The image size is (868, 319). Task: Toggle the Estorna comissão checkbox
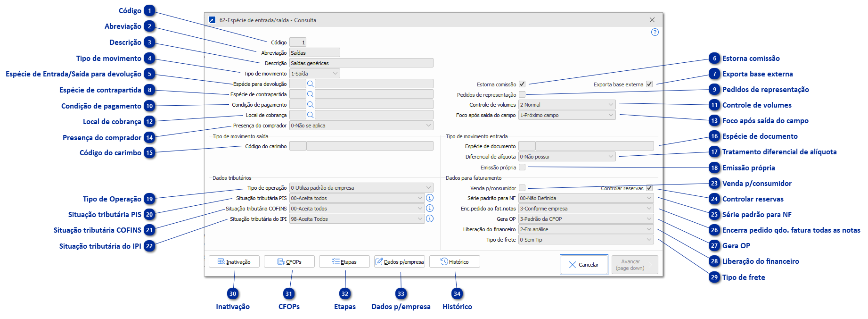[522, 84]
